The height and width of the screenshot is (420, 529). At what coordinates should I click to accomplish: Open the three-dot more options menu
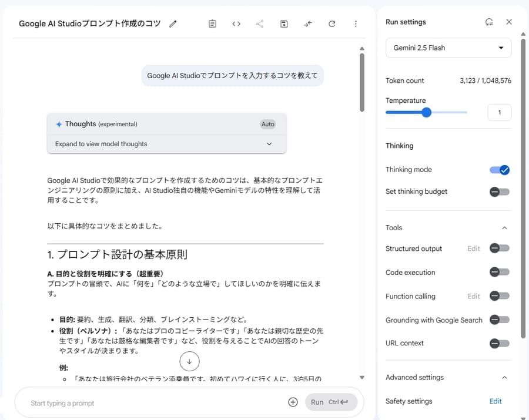coord(356,24)
